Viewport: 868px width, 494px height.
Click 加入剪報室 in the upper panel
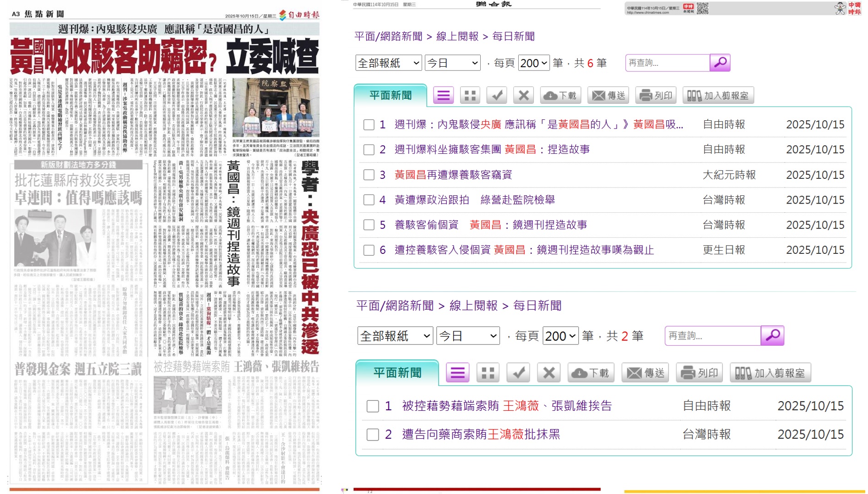(x=718, y=95)
